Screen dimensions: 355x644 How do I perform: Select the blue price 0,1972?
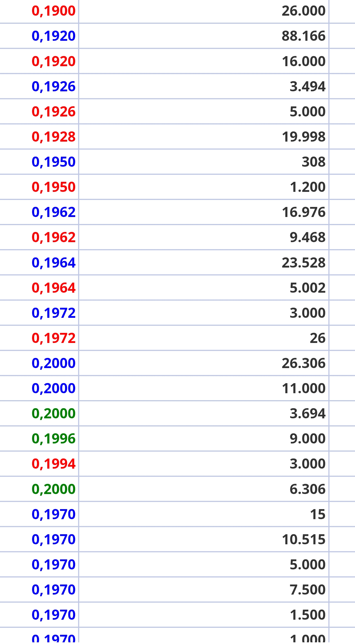pos(54,313)
